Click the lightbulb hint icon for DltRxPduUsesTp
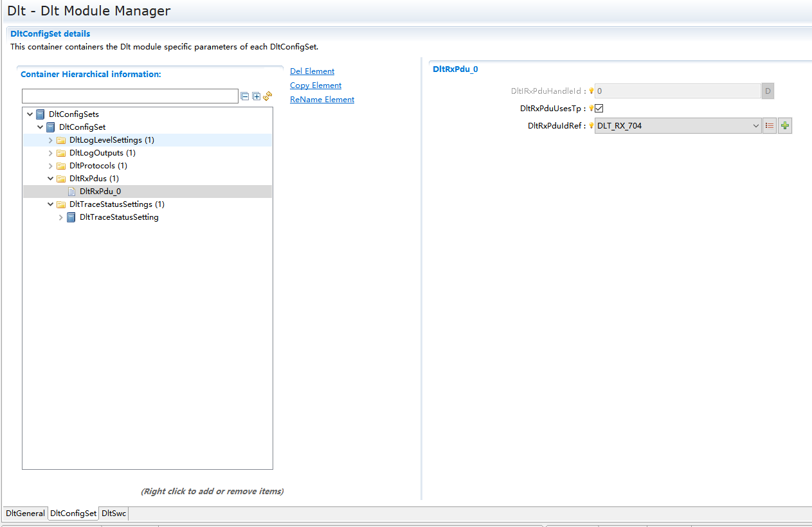Image resolution: width=812 pixels, height=527 pixels. coord(591,109)
